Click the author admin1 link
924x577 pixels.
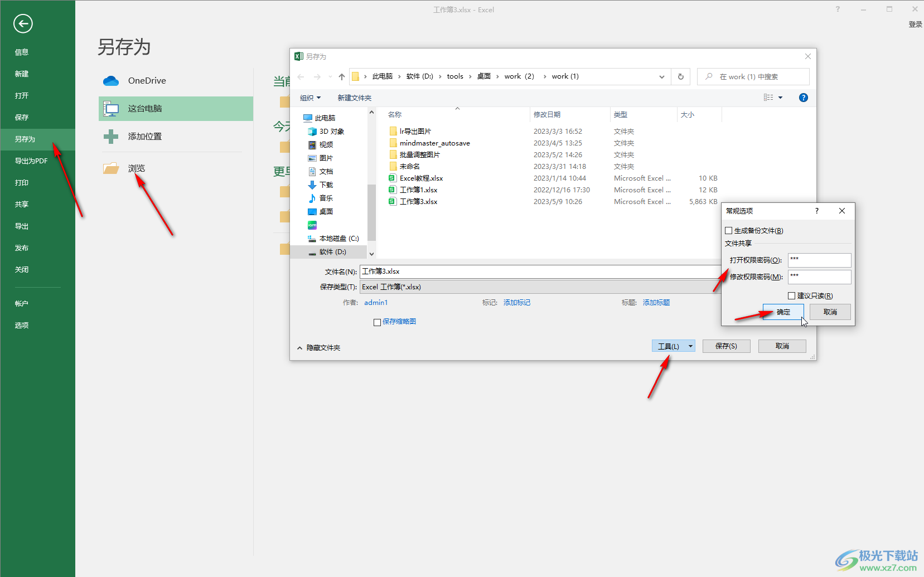coord(376,303)
